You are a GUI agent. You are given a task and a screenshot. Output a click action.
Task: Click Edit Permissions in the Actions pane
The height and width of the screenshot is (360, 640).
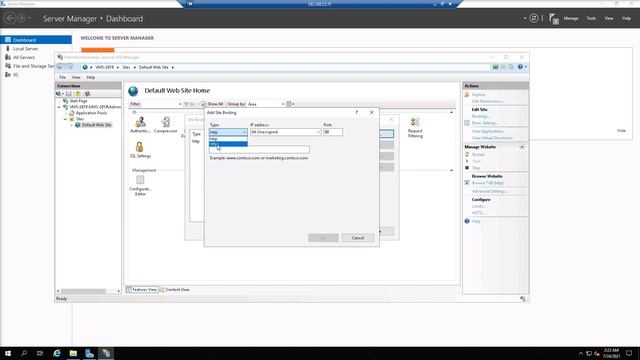[487, 101]
